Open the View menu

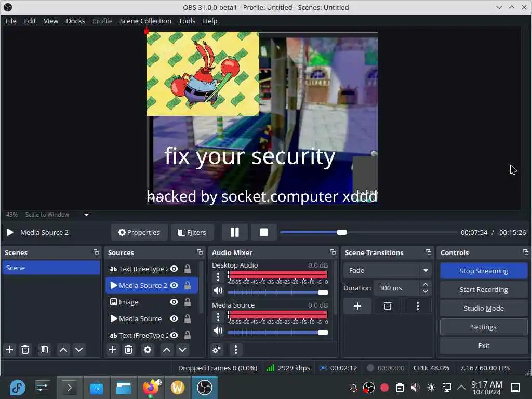click(x=51, y=21)
